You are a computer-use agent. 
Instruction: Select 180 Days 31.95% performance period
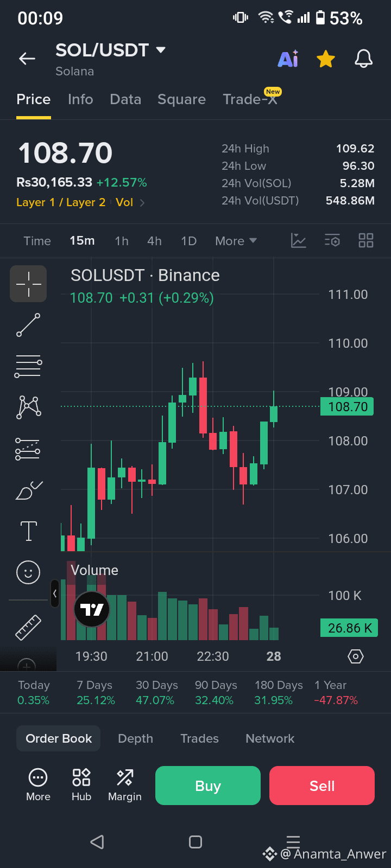click(278, 693)
